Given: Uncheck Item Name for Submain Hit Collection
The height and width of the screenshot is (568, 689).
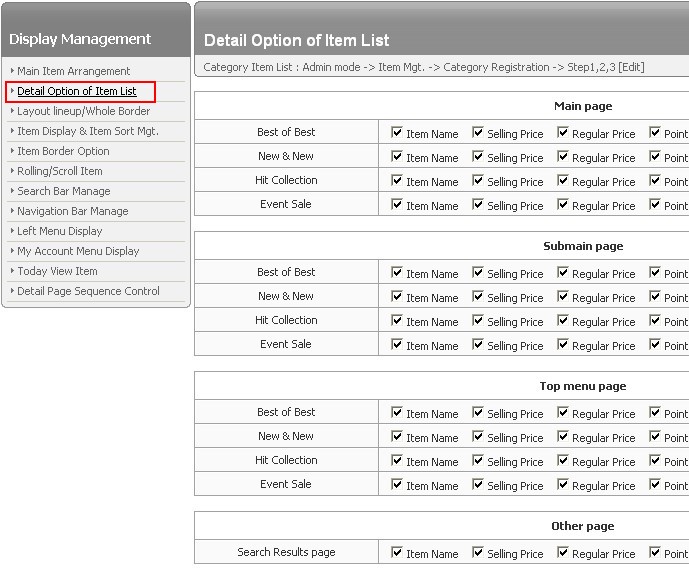Looking at the screenshot, I should coord(397,320).
